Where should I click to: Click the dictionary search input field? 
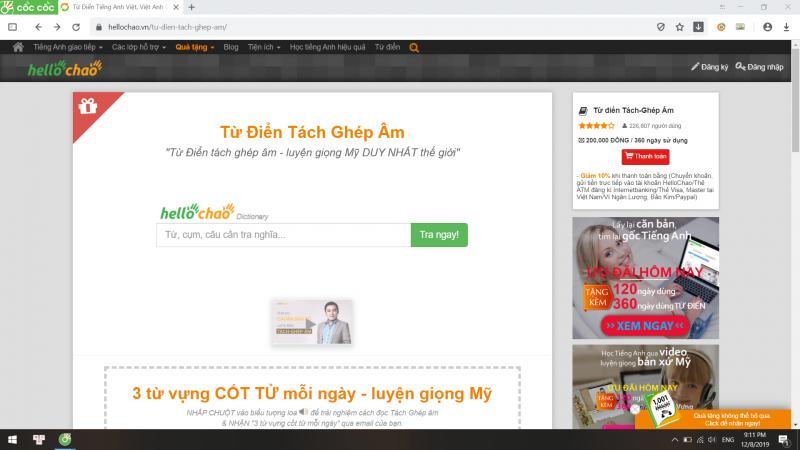283,235
